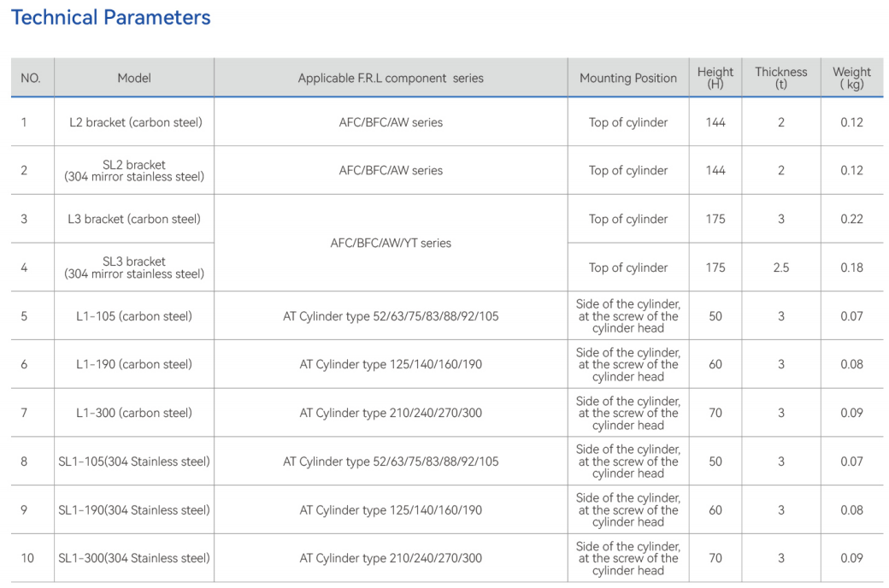889x588 pixels.
Task: Select the 2.5 thickness value cell
Action: tap(780, 268)
